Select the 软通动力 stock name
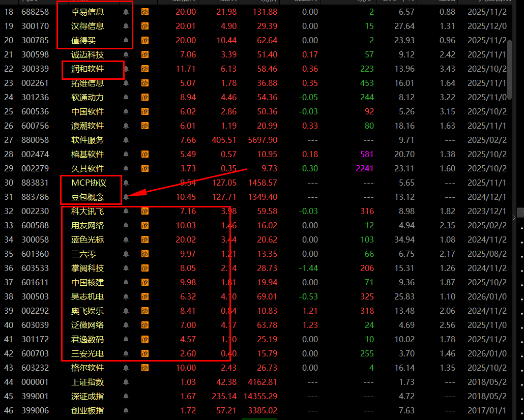This screenshot has height=420, width=524. [88, 98]
